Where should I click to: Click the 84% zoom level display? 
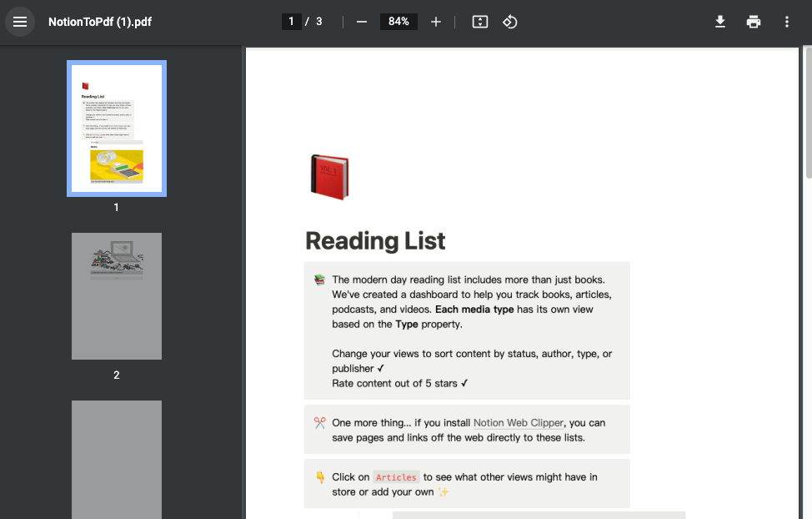click(x=398, y=22)
